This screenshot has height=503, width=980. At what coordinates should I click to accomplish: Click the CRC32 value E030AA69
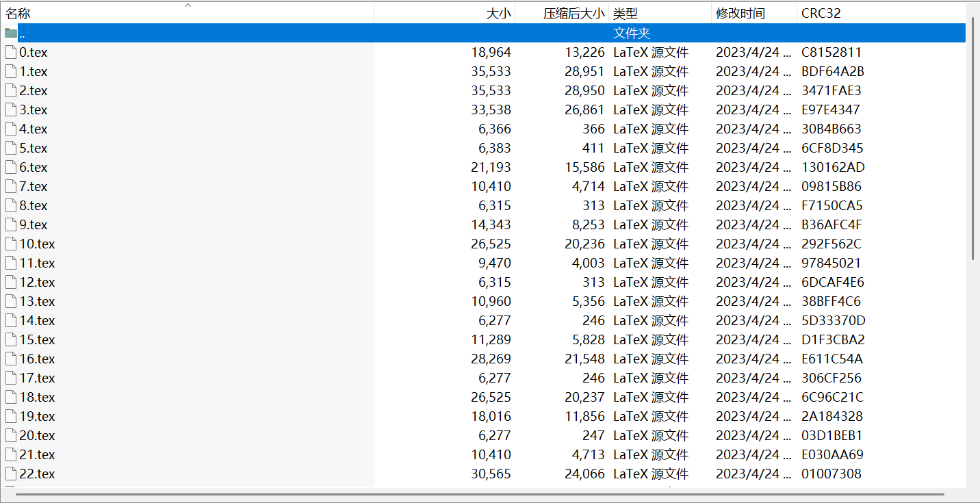[833, 454]
